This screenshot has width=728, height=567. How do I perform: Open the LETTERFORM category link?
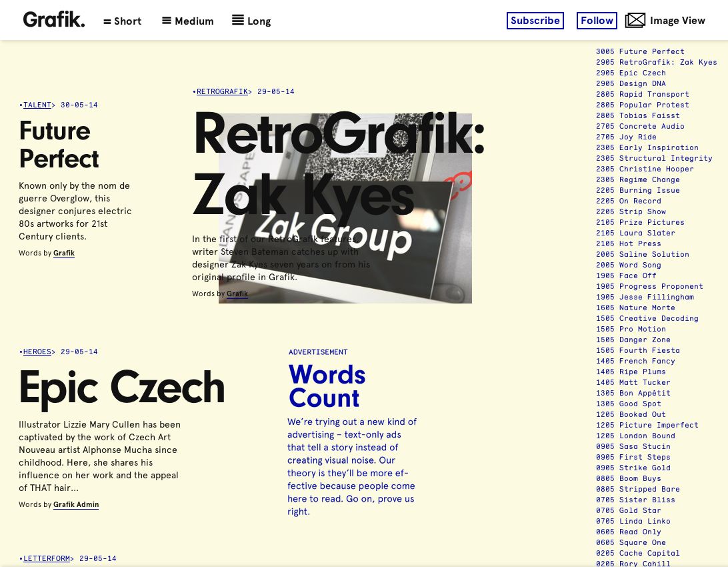[47, 558]
